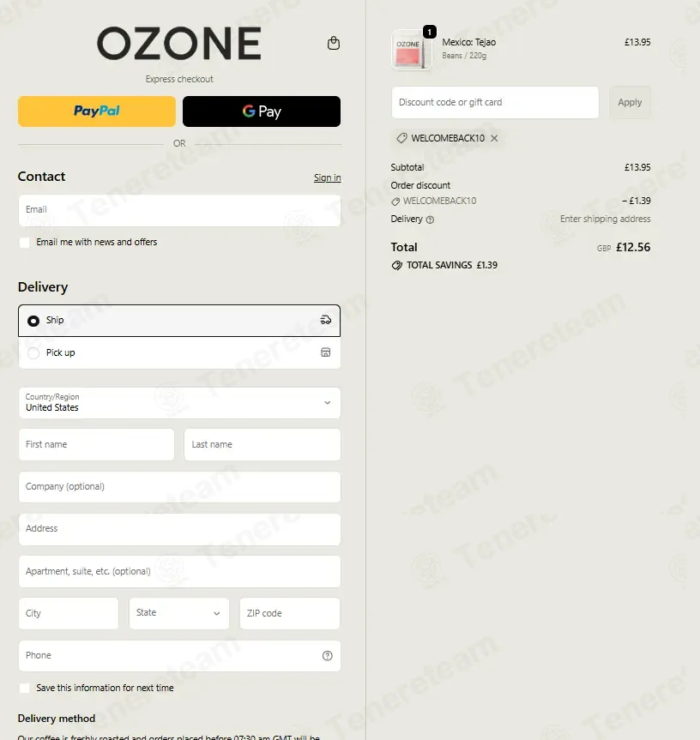This screenshot has width=700, height=740.
Task: Click the − £1.39 discount amount
Action: click(636, 201)
